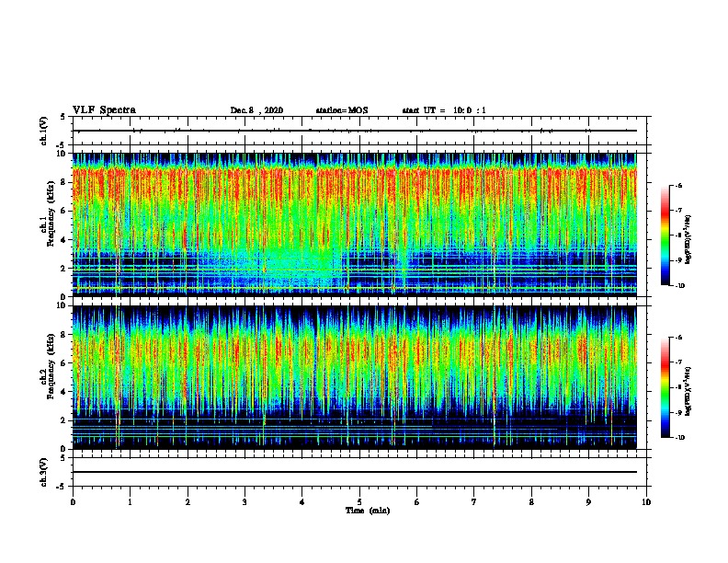
Task: Click time axis tick label "8"
Action: tap(531, 502)
